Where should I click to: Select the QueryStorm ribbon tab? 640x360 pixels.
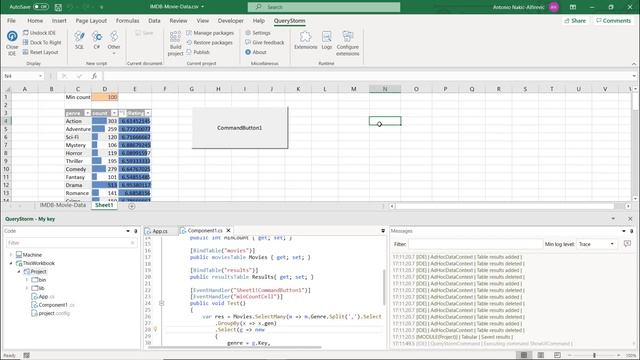click(289, 20)
